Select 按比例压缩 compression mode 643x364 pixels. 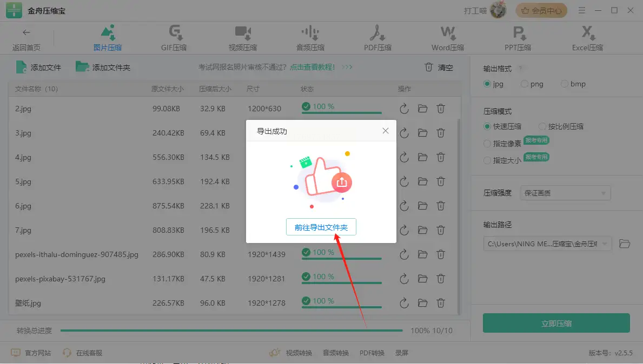pos(561,126)
